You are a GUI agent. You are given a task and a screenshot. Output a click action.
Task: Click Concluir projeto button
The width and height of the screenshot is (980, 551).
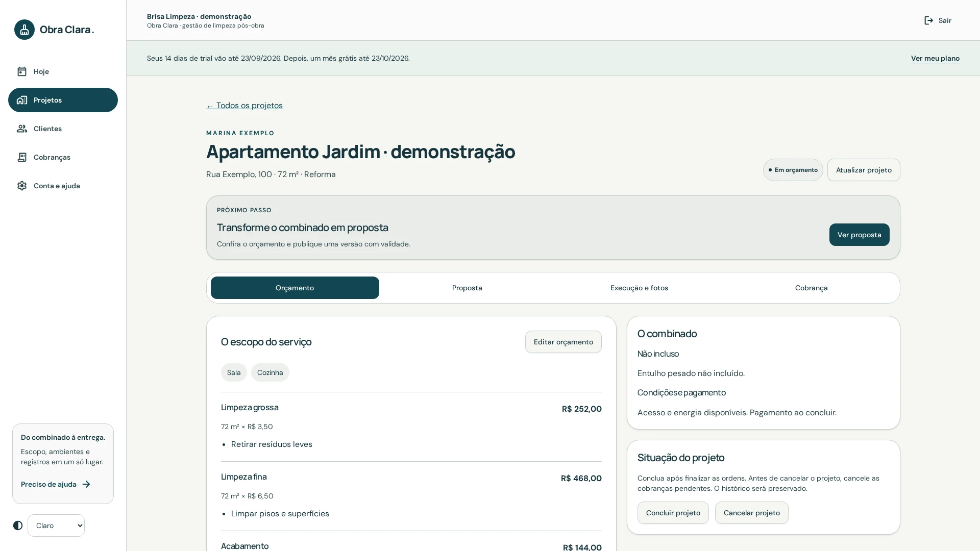coord(673,513)
